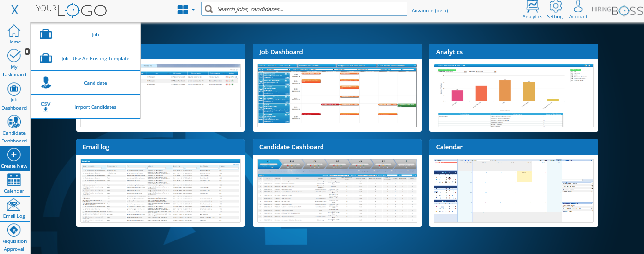Click the Taskboard notification badge 0

point(27,51)
